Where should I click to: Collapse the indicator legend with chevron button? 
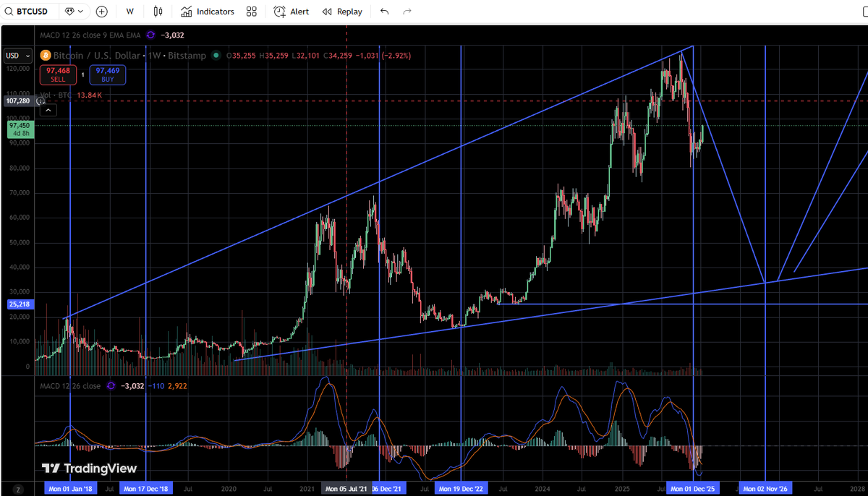click(47, 110)
